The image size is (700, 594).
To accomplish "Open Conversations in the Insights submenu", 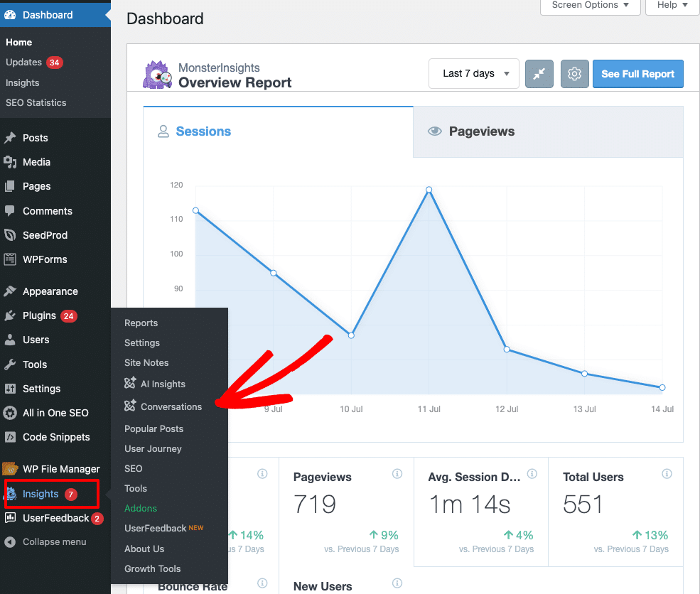I will point(171,406).
